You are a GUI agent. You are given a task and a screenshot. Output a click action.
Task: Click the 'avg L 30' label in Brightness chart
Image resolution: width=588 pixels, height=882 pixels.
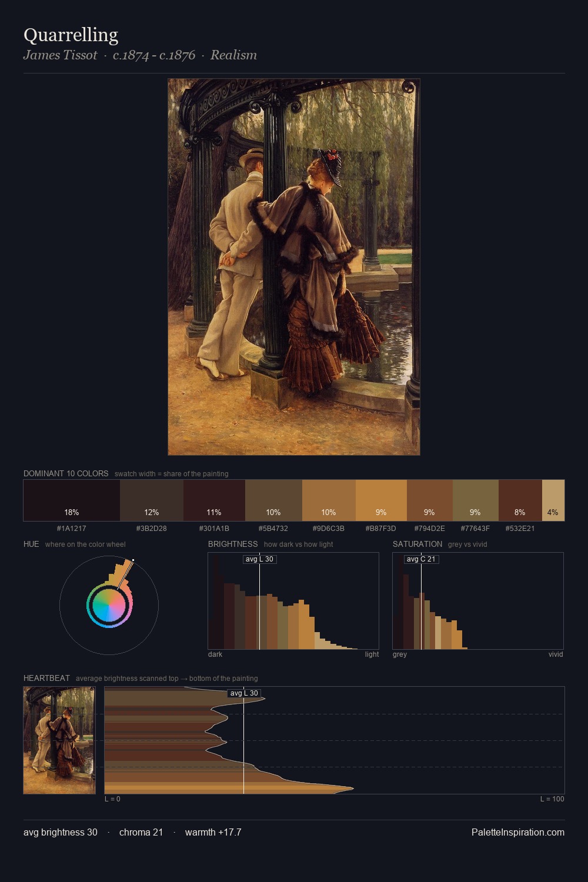click(259, 559)
